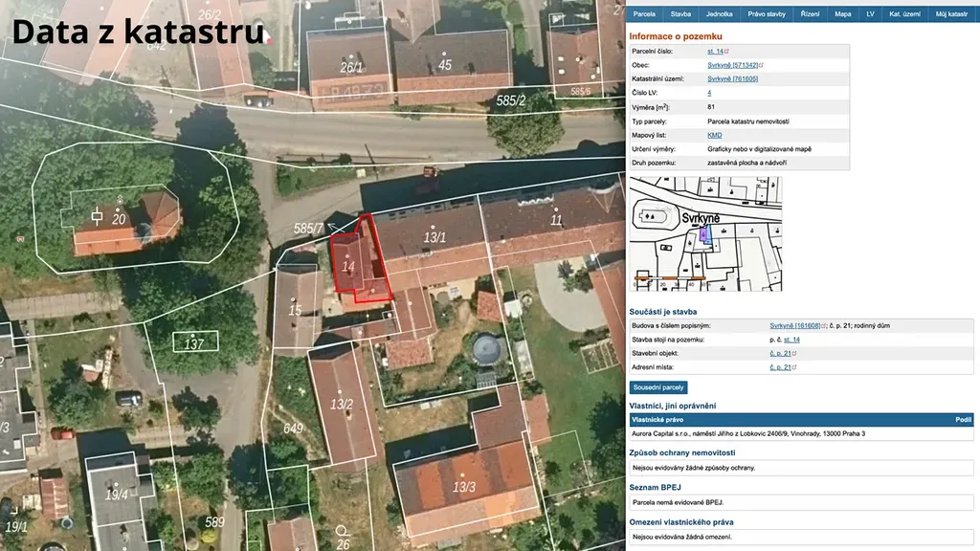This screenshot has height=551, width=980.
Task: Switch to the Mapa tab
Action: (x=842, y=14)
